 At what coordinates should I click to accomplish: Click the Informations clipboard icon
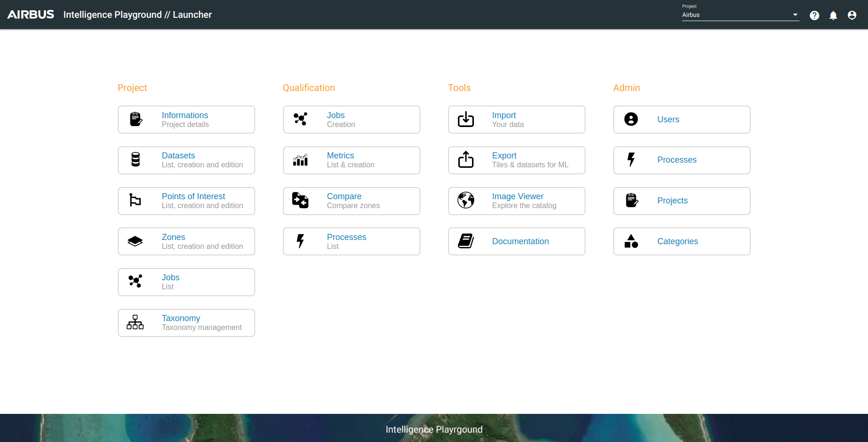[x=136, y=120]
